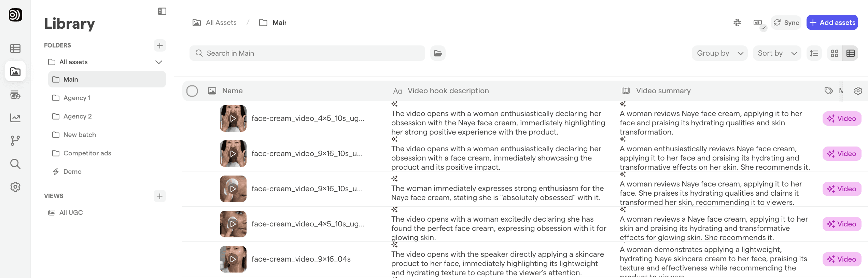Click Video hook description column header
This screenshot has height=278, width=868.
(x=448, y=91)
